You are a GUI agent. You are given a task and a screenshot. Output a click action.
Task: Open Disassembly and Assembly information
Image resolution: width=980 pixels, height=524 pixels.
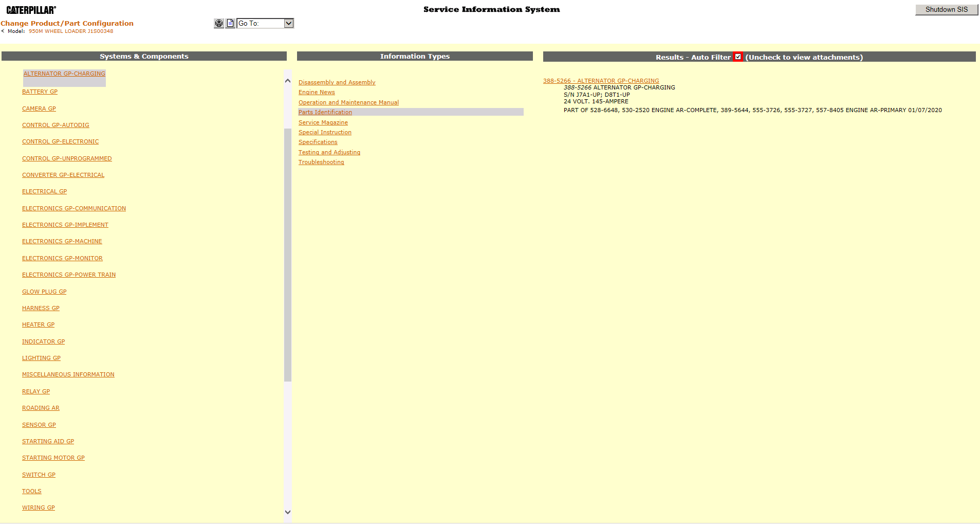(337, 82)
